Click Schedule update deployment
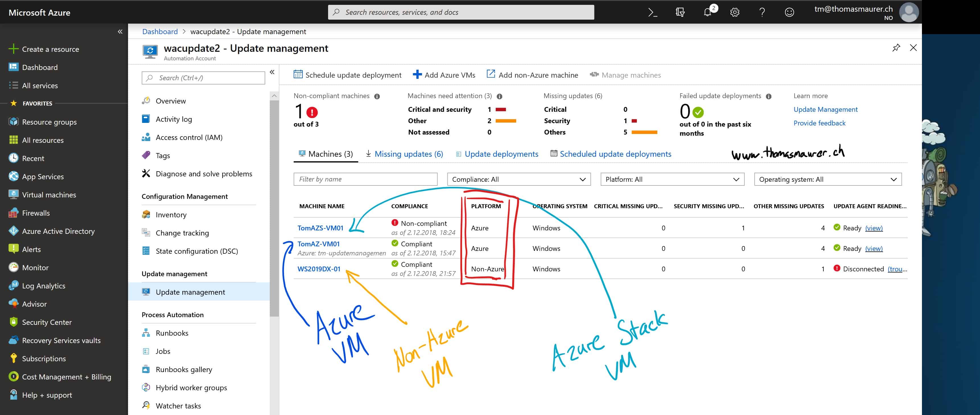980x415 pixels. 347,75
